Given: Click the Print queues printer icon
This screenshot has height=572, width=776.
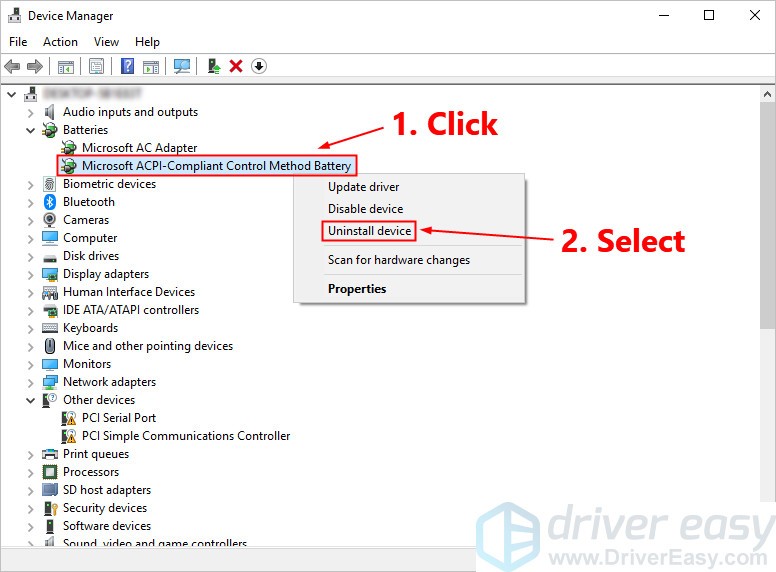Looking at the screenshot, I should 50,454.
